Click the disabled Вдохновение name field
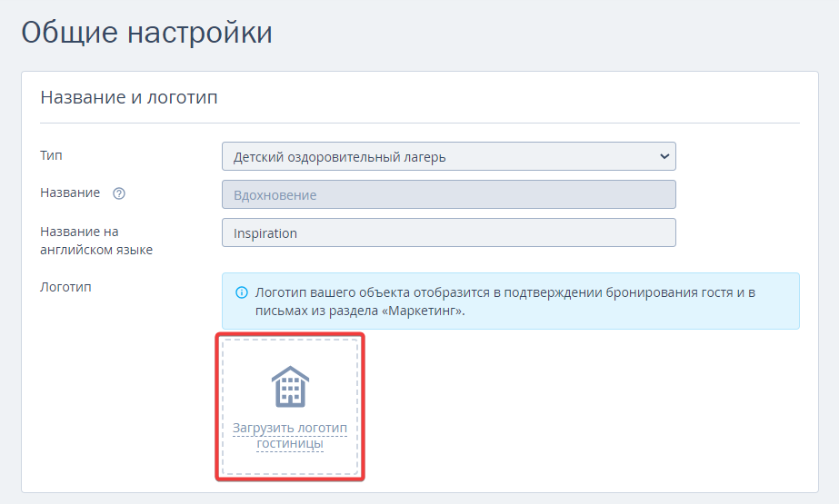Image resolution: width=839 pixels, height=504 pixels. coord(448,194)
